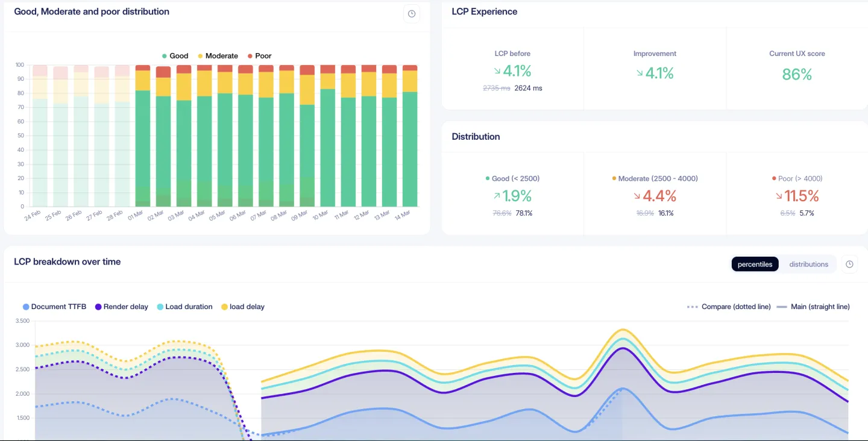Select the Document TTFB legend marker

point(25,307)
